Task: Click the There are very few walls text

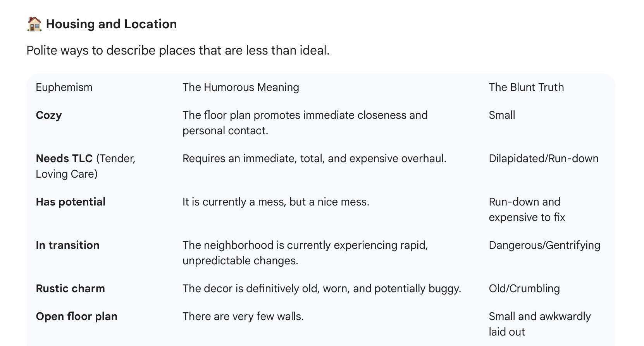Action: click(243, 317)
